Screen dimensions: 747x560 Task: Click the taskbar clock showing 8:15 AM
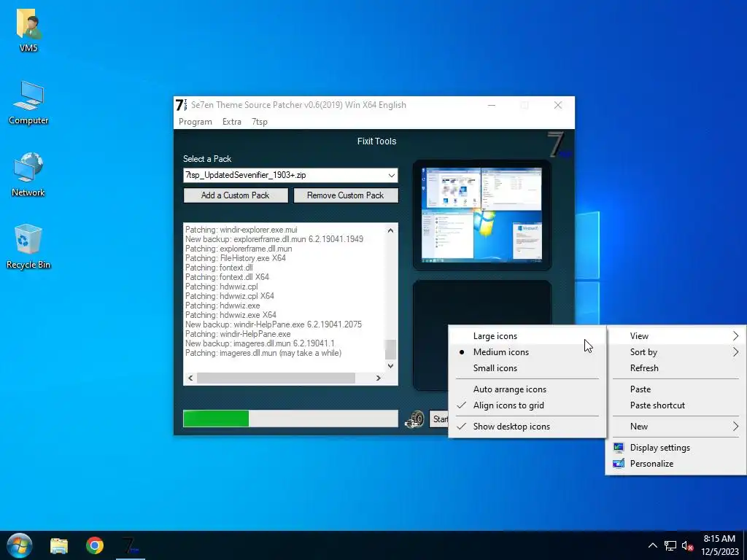click(x=719, y=545)
